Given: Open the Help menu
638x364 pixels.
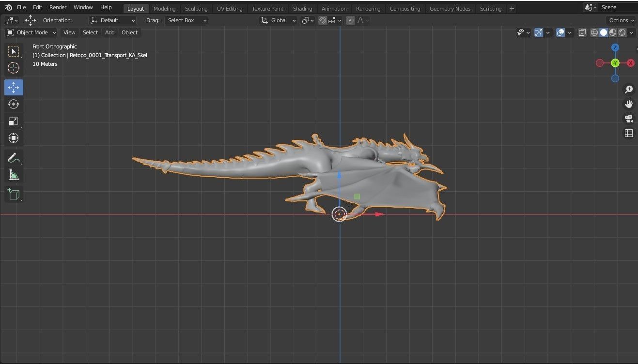Looking at the screenshot, I should coord(106,7).
